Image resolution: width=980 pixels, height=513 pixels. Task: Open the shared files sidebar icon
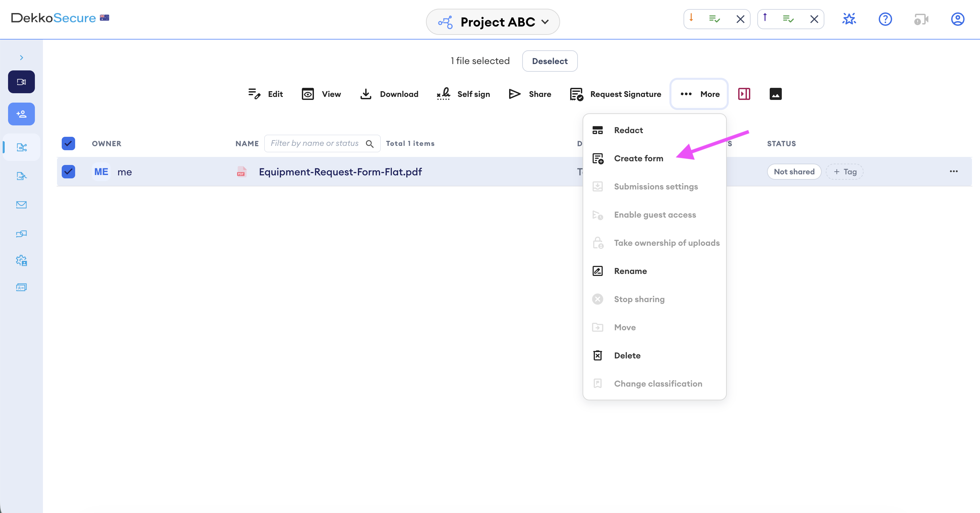point(22,147)
